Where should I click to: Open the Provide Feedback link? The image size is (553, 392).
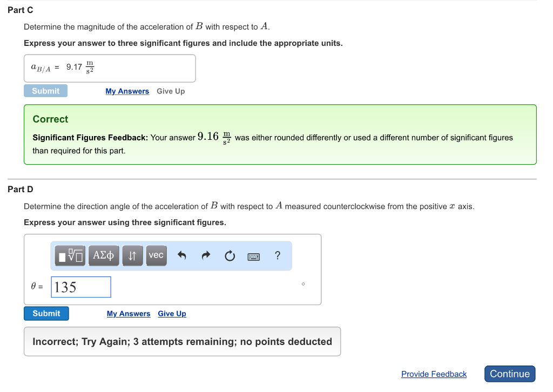[x=434, y=374]
